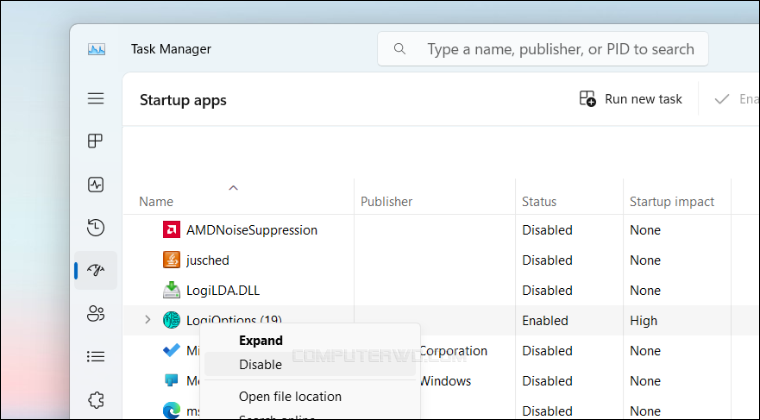
Task: Go to the Processes page icon
Action: (95, 141)
